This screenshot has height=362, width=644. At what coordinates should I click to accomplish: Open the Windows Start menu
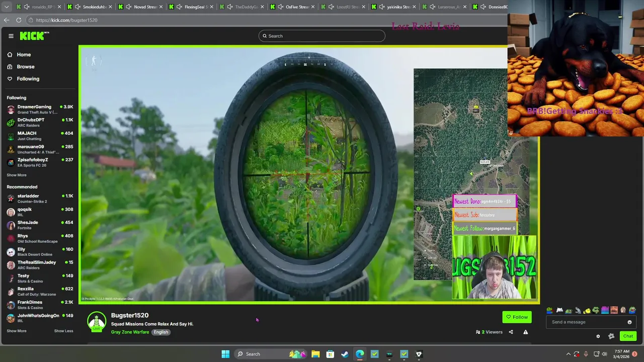[x=225, y=354]
